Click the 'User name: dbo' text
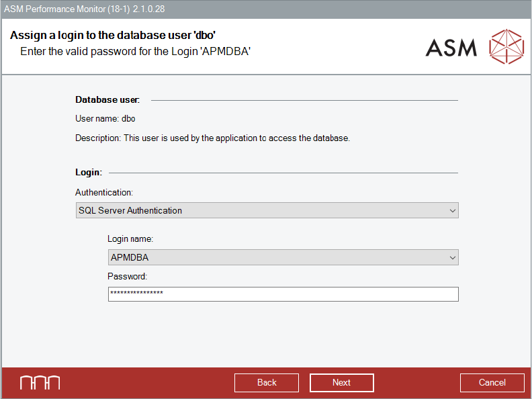This screenshot has height=399, width=532. tap(105, 119)
